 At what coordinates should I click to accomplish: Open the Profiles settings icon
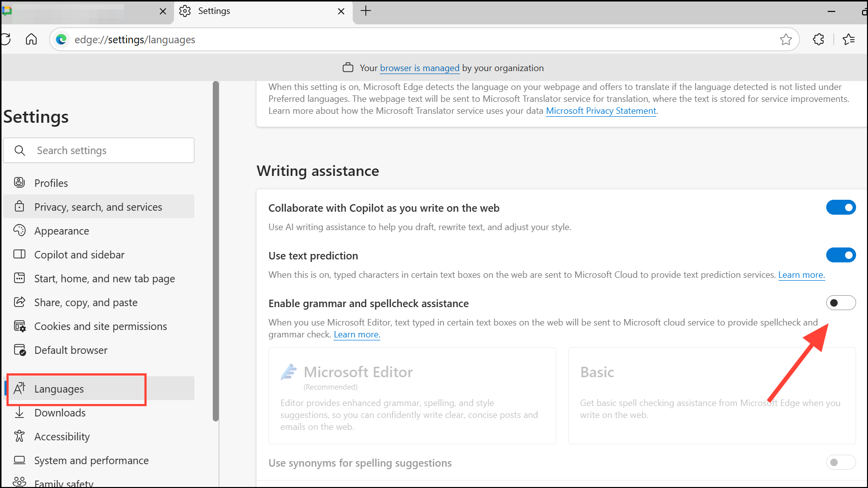click(19, 182)
